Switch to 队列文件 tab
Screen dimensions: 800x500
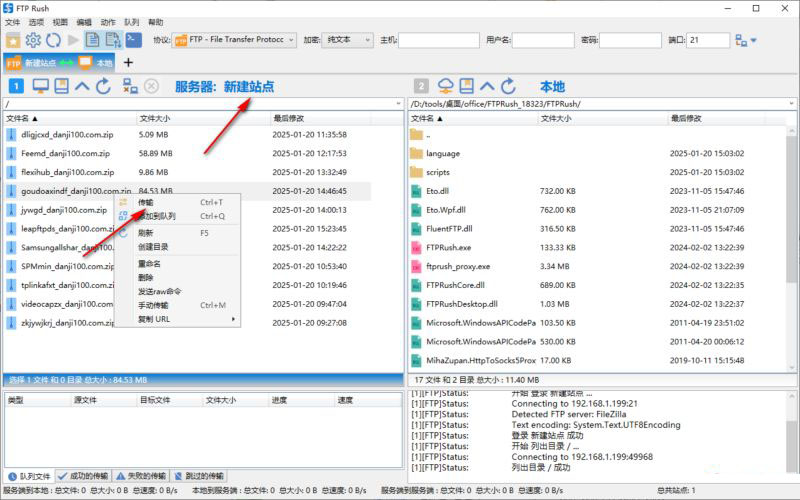(x=30, y=476)
